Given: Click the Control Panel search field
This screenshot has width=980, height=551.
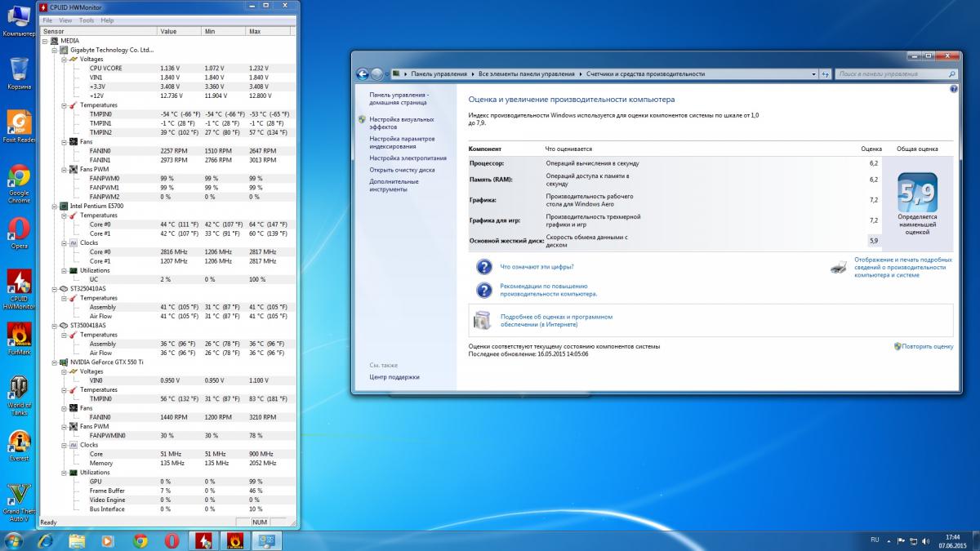Looking at the screenshot, I should pos(897,73).
